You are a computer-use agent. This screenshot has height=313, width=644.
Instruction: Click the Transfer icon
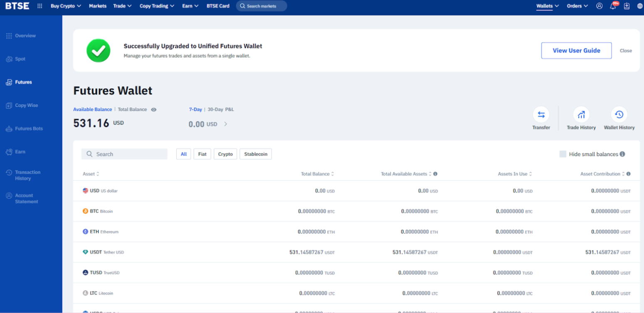click(541, 115)
